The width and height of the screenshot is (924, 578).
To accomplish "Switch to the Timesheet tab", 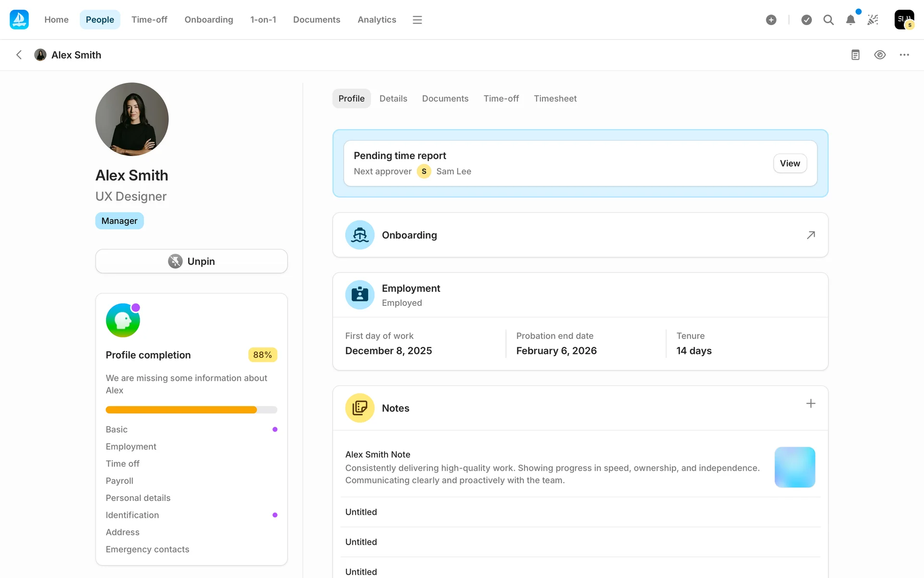I will tap(555, 98).
